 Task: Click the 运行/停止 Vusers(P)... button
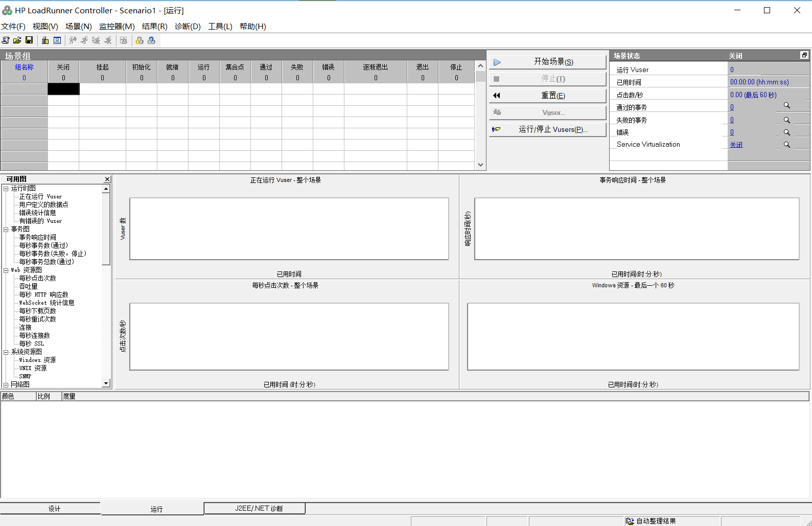[548, 129]
